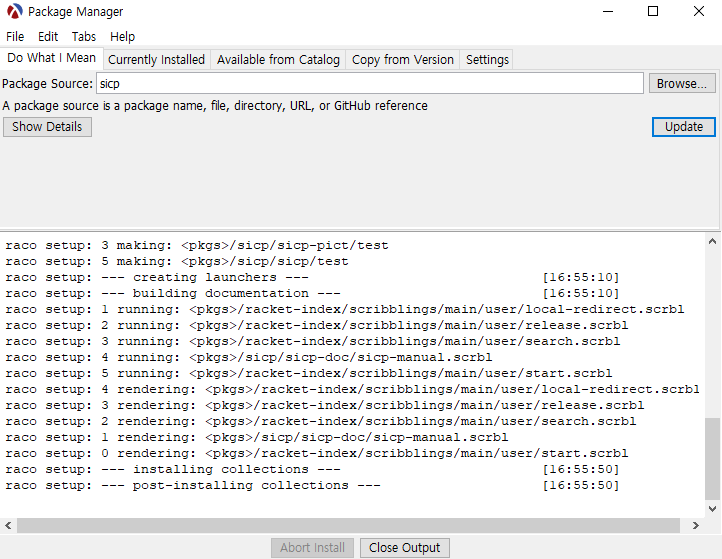Click the Show Details button

(47, 127)
